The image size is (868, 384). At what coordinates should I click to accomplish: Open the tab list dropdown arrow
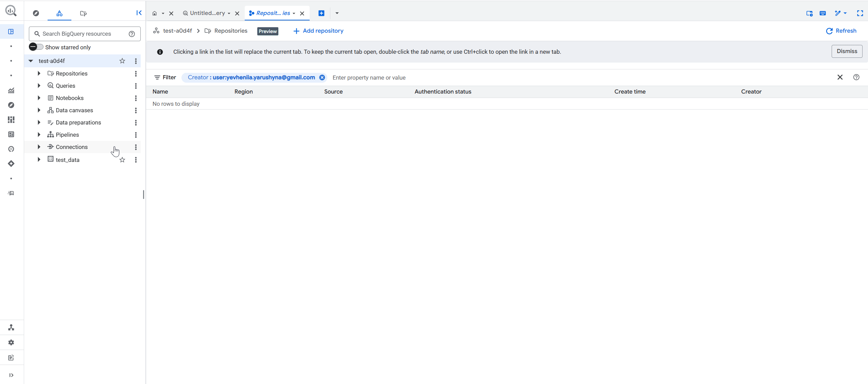point(336,13)
